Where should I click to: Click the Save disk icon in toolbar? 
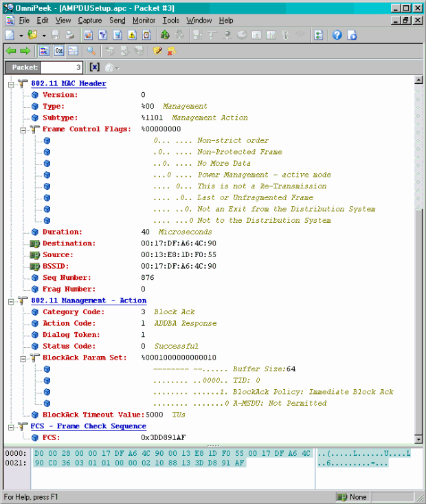(56, 34)
